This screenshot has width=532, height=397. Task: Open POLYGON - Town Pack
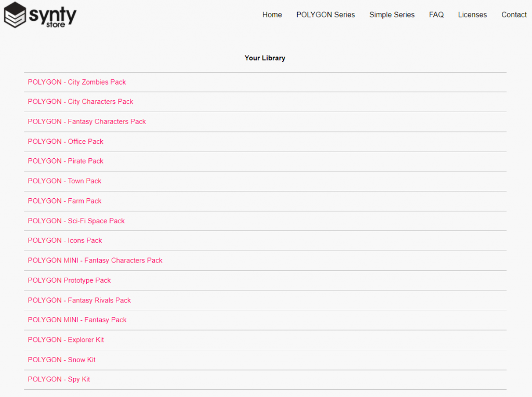(64, 181)
